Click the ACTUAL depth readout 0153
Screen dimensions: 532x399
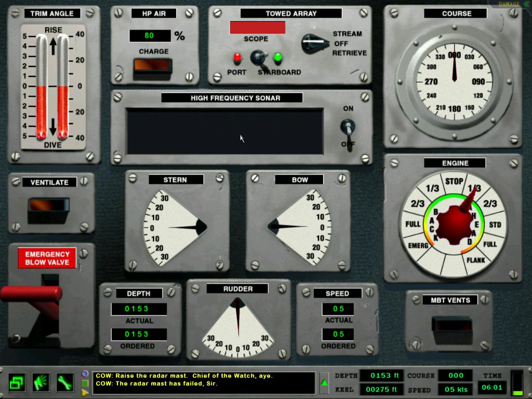point(139,309)
